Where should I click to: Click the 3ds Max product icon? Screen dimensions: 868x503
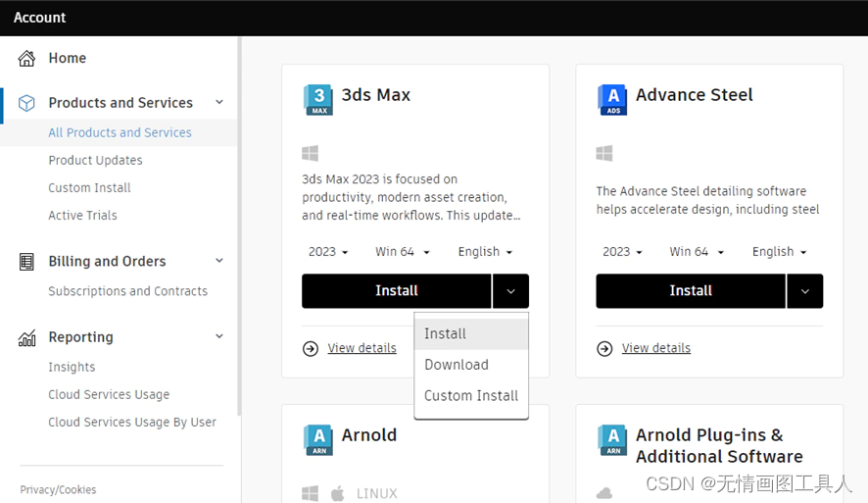317,99
